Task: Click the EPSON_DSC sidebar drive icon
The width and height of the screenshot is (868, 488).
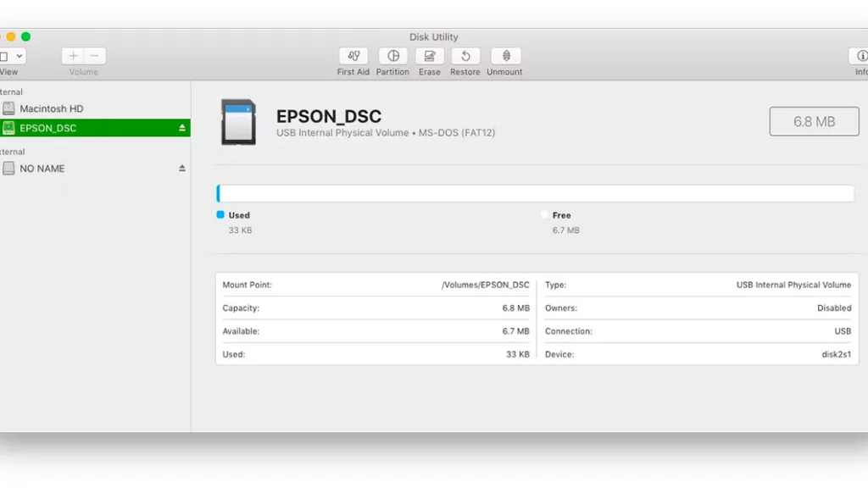Action: tap(8, 128)
